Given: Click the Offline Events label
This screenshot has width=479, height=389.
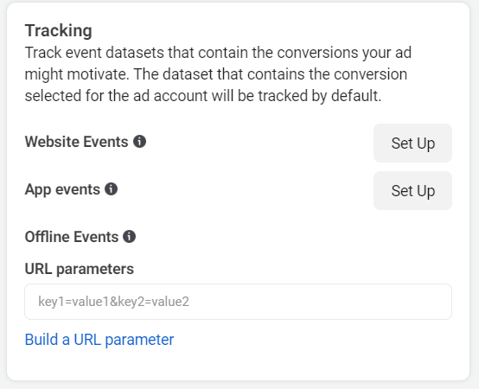Looking at the screenshot, I should pyautogui.click(x=72, y=237).
